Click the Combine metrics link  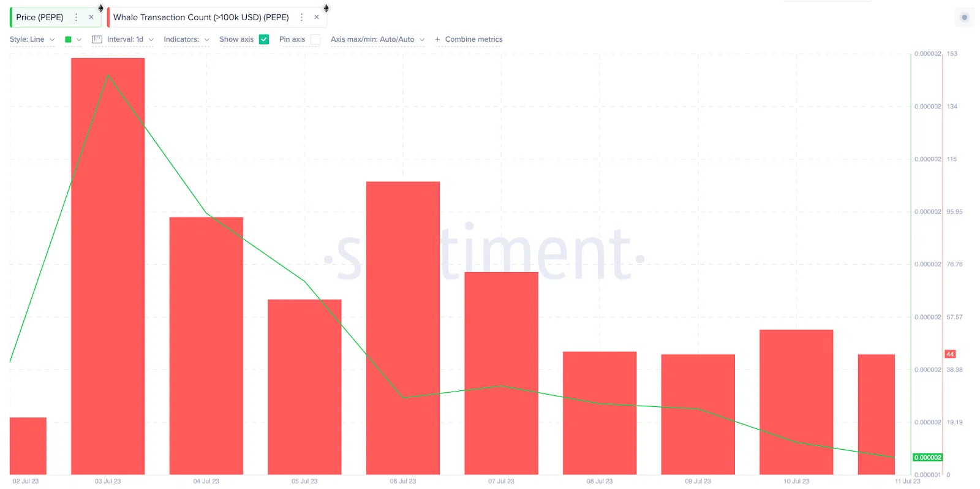pos(473,39)
